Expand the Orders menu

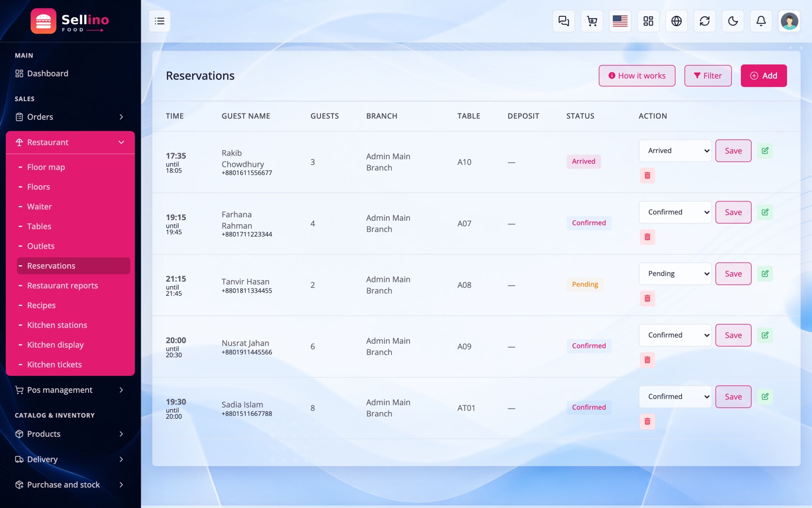click(70, 117)
